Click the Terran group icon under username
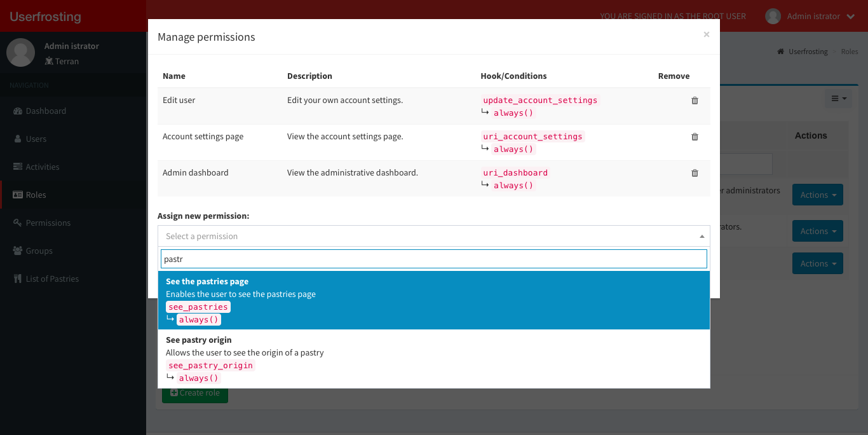This screenshot has width=868, height=435. coord(49,62)
